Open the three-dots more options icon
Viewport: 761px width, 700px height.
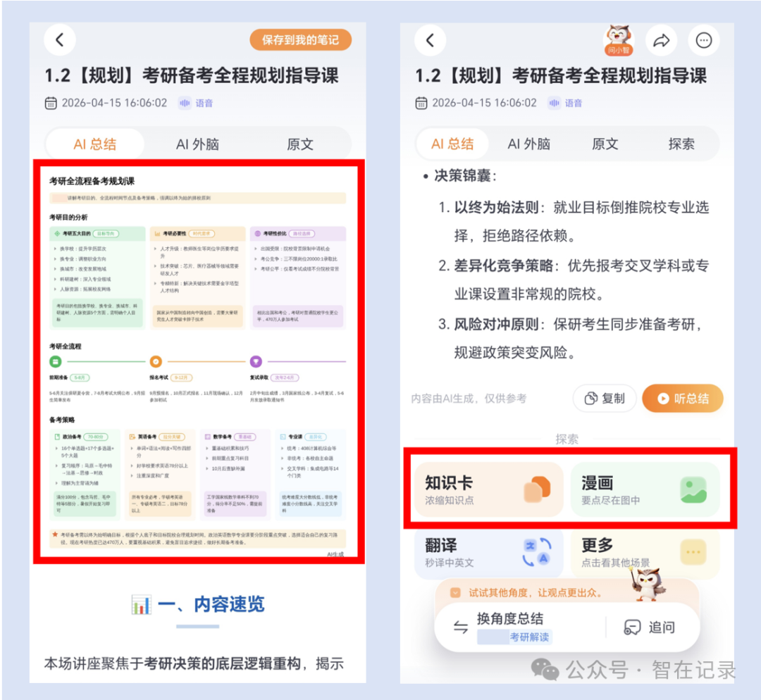704,40
